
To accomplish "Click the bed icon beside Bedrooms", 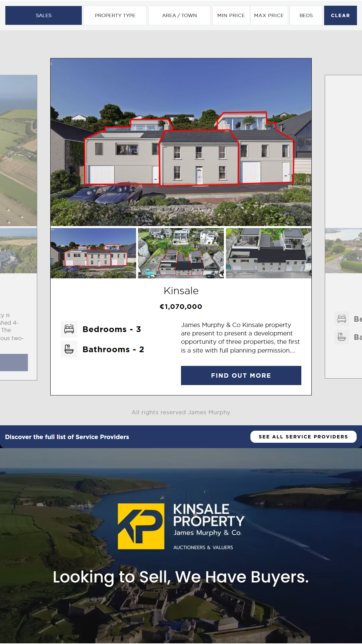I will coord(69,329).
